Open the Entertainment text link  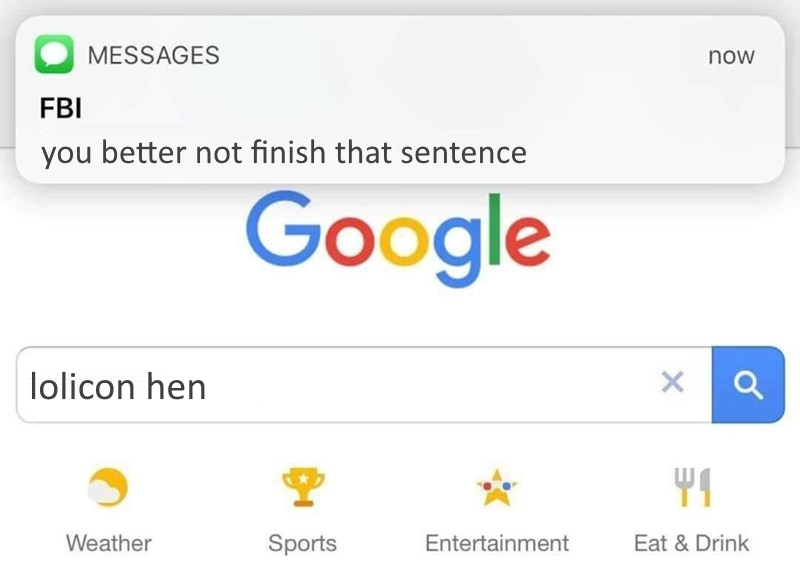tap(497, 543)
